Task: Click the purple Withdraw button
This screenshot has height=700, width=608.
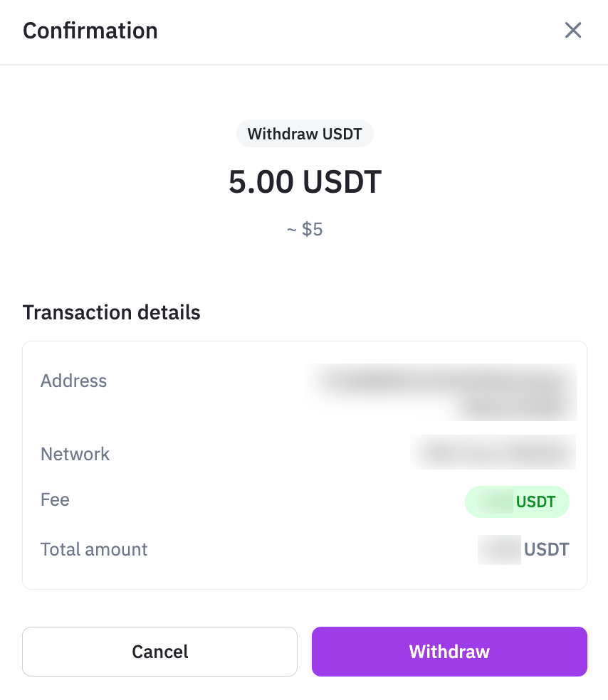Action: click(x=449, y=652)
